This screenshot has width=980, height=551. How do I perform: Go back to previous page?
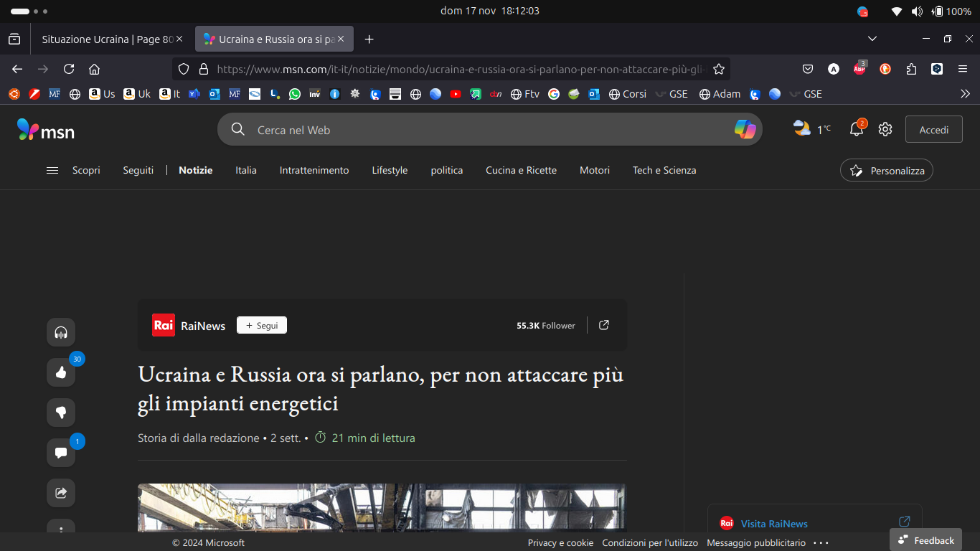tap(17, 69)
